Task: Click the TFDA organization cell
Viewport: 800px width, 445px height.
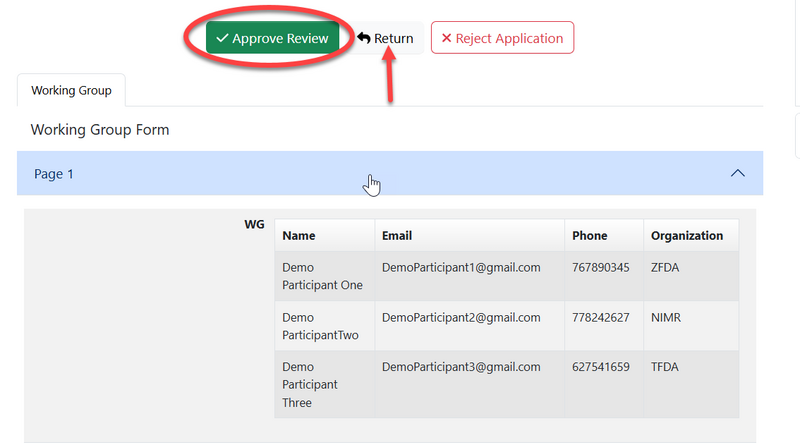Action: pos(665,367)
